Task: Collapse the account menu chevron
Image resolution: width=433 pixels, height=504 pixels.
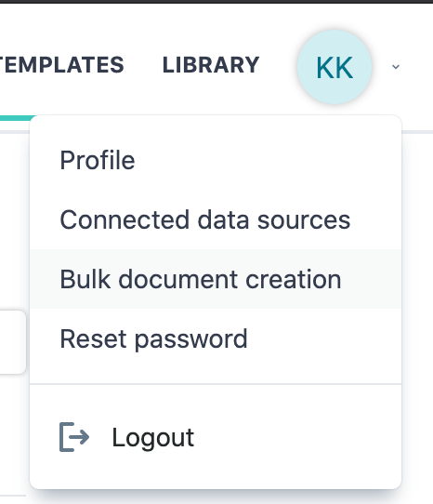Action: tap(396, 67)
